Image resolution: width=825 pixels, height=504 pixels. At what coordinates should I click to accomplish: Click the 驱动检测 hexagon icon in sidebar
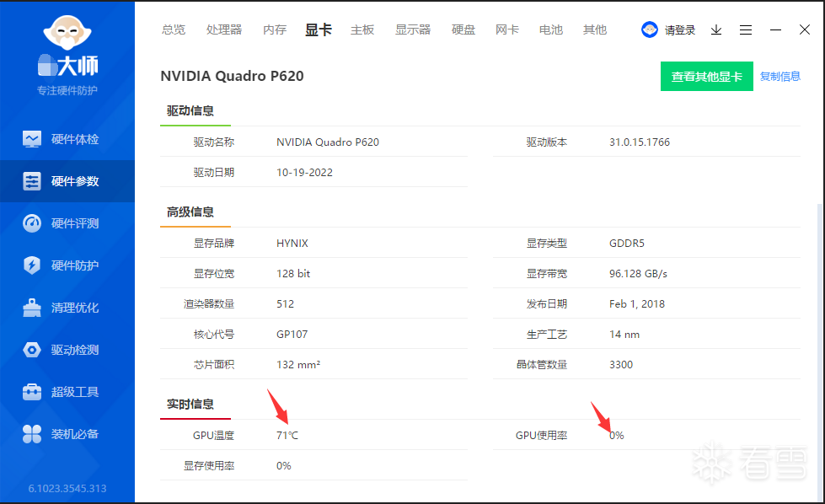[31, 350]
